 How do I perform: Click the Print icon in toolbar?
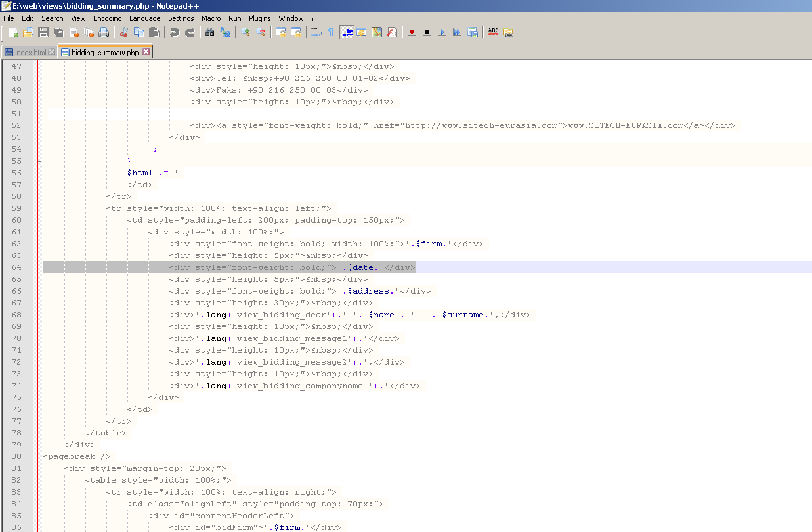(x=104, y=32)
